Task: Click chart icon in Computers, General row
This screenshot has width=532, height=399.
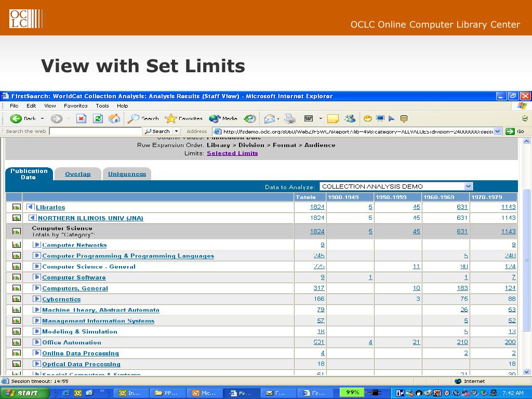Action: coord(16,288)
